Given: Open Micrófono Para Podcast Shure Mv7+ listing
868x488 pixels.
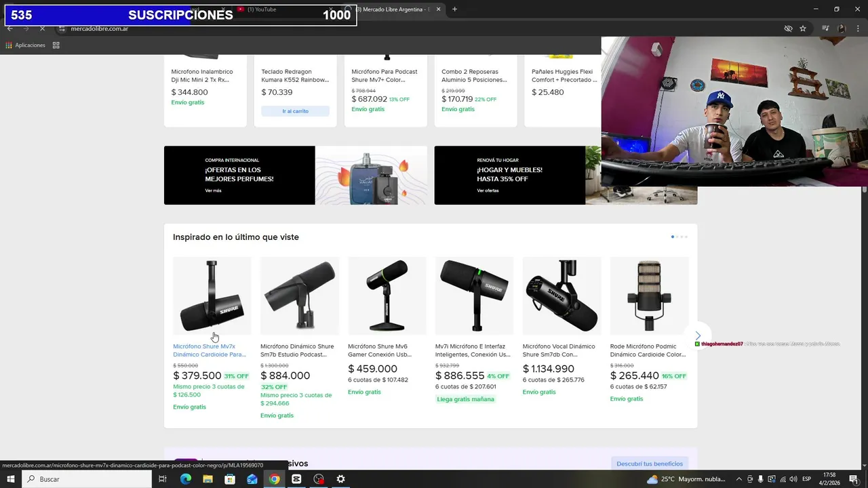Looking at the screenshot, I should tap(384, 75).
